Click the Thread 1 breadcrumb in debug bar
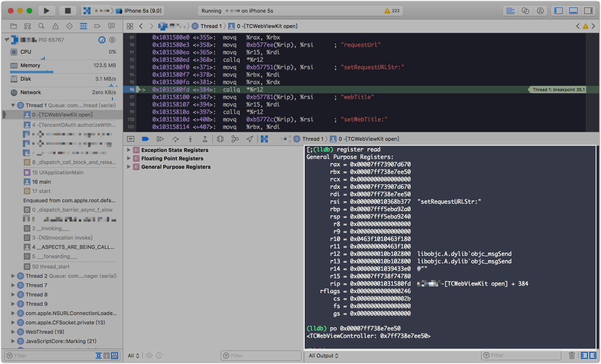The image size is (601, 364). (x=308, y=139)
